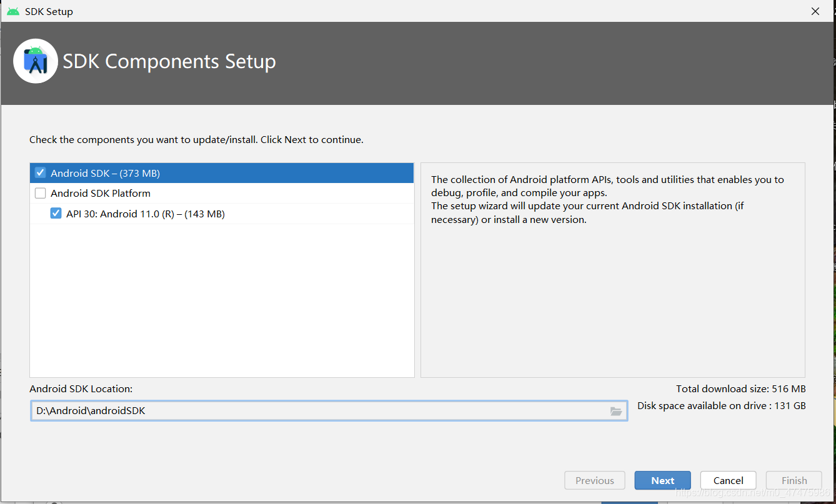Uncheck API 30: Android 11.0 (R) checkbox
Screen dimensions: 836x504
[56, 214]
